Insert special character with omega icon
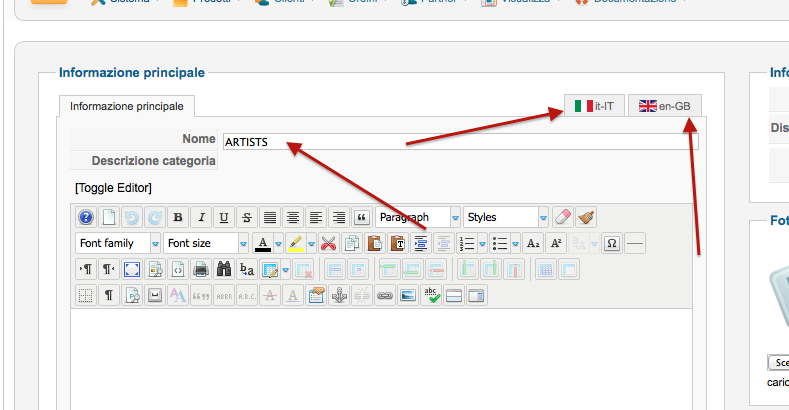This screenshot has height=410, width=789. pyautogui.click(x=611, y=243)
